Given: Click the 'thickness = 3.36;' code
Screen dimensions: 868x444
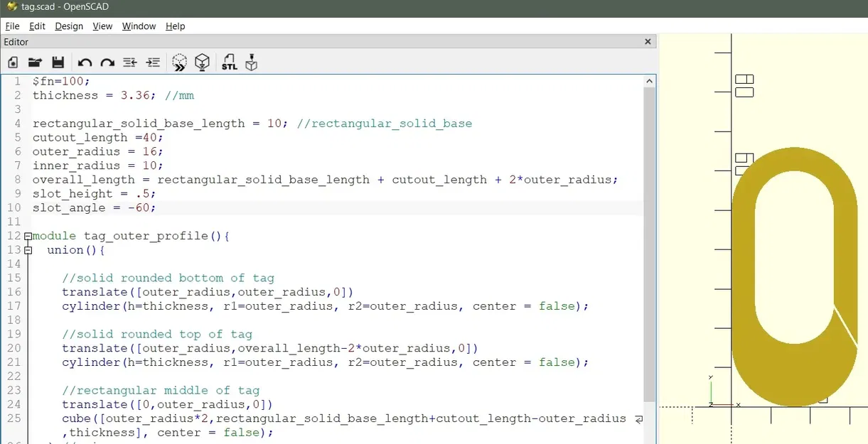Looking at the screenshot, I should 95,95.
